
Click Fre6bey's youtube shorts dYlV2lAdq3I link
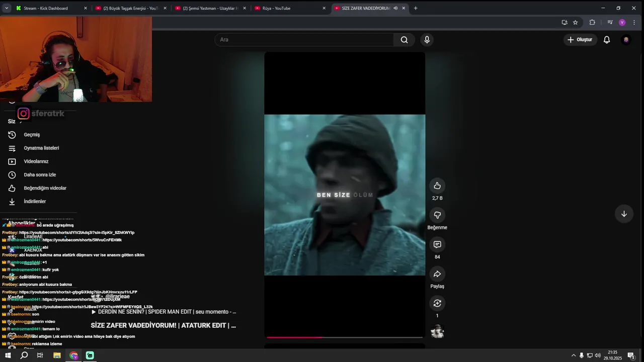pos(76,233)
